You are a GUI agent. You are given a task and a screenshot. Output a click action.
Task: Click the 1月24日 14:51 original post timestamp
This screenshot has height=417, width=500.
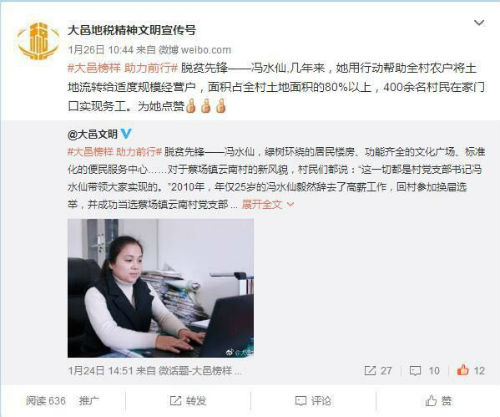coord(101,371)
